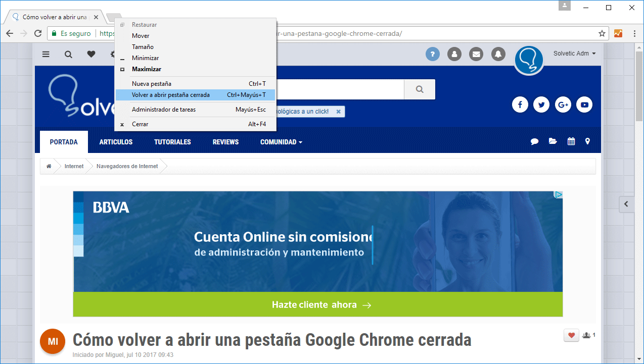Open the site's hamburger menu
644x364 pixels.
(45, 54)
